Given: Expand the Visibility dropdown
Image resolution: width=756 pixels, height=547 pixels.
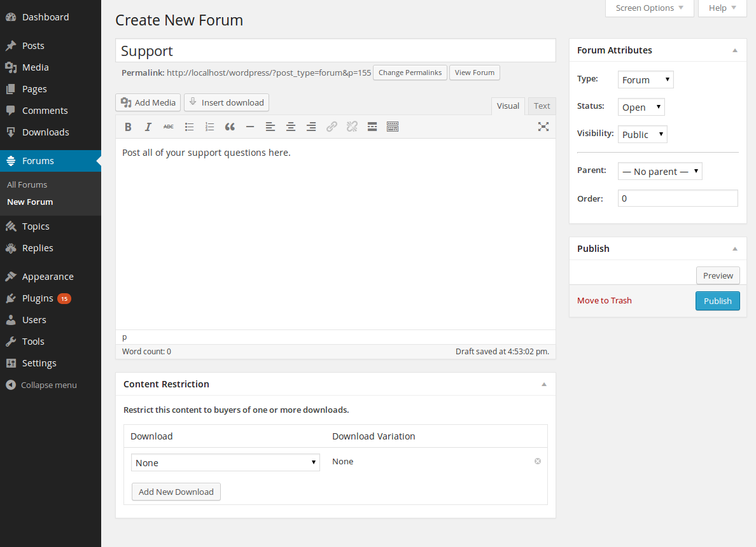Looking at the screenshot, I should coord(642,134).
